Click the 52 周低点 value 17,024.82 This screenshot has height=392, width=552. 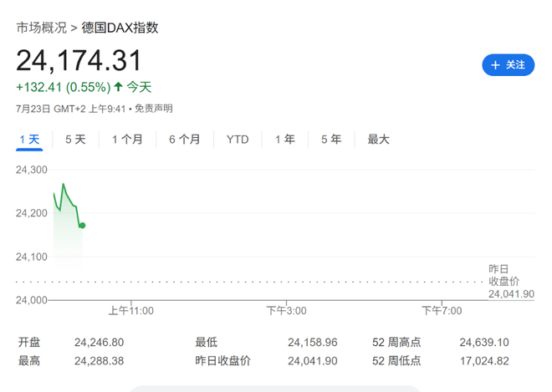pyautogui.click(x=484, y=361)
